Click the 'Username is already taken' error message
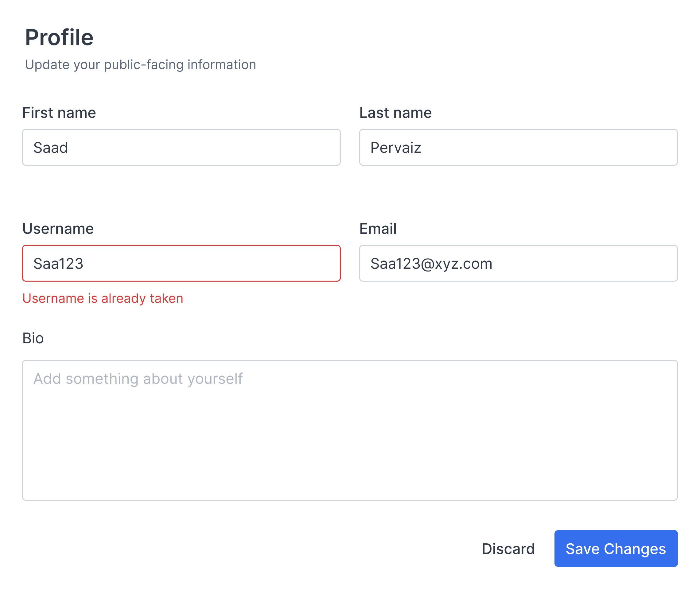Viewport: 700px width, 589px height. (103, 298)
